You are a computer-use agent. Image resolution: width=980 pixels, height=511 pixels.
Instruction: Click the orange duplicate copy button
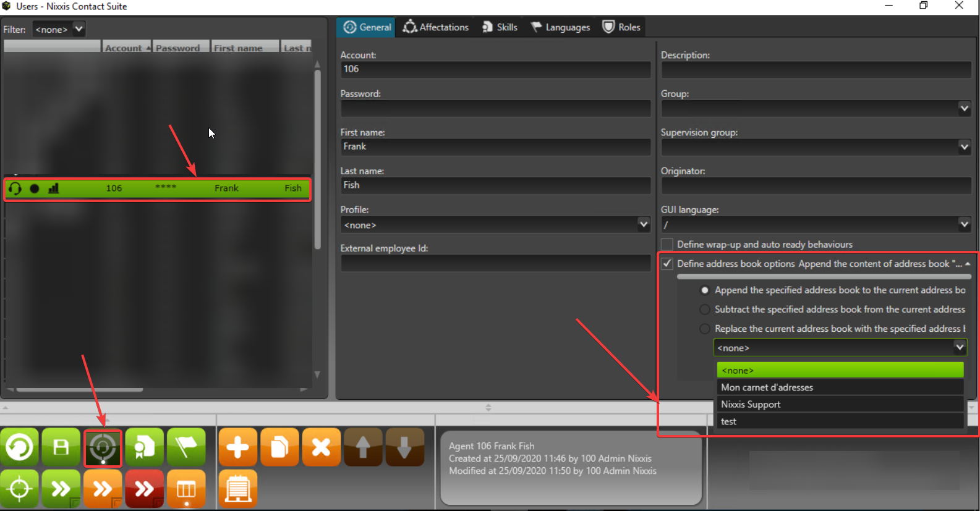[x=279, y=447]
